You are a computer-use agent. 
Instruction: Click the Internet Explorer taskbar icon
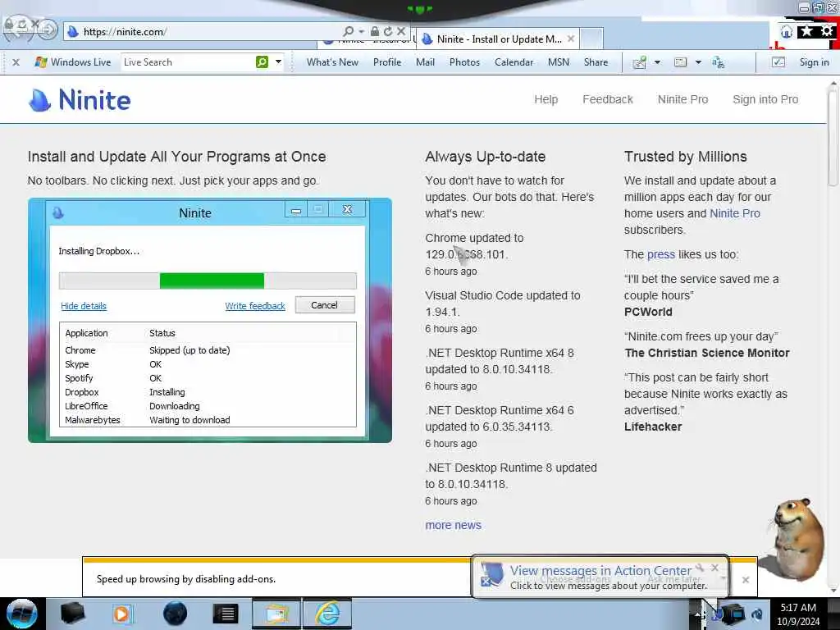click(327, 614)
